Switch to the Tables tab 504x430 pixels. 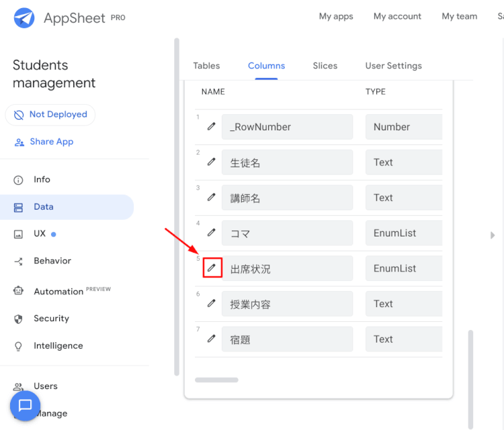(x=206, y=66)
